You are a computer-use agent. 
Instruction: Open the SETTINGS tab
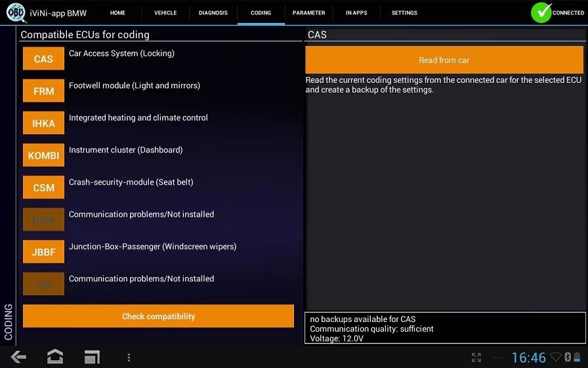404,12
